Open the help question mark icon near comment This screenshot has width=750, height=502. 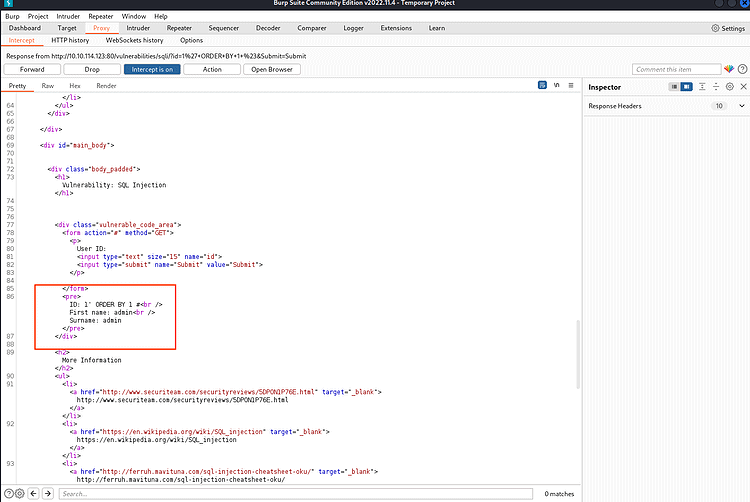pos(741,69)
